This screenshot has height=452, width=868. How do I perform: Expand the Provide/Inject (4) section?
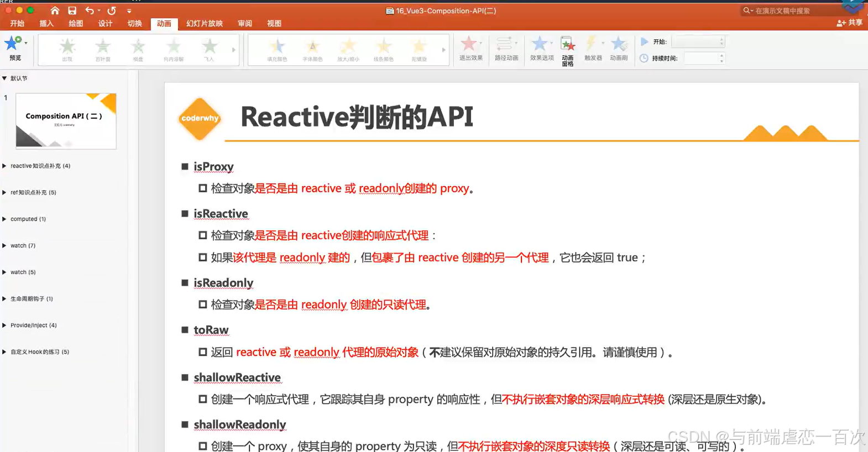(4, 325)
